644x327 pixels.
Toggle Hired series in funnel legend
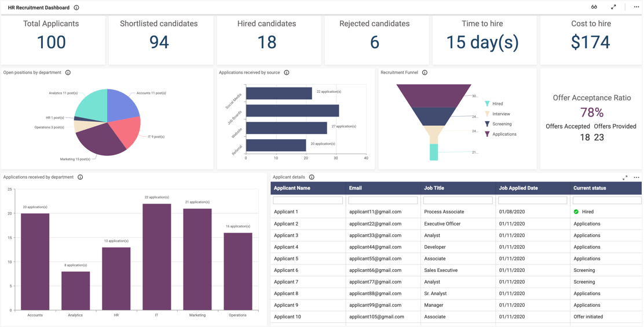point(497,104)
